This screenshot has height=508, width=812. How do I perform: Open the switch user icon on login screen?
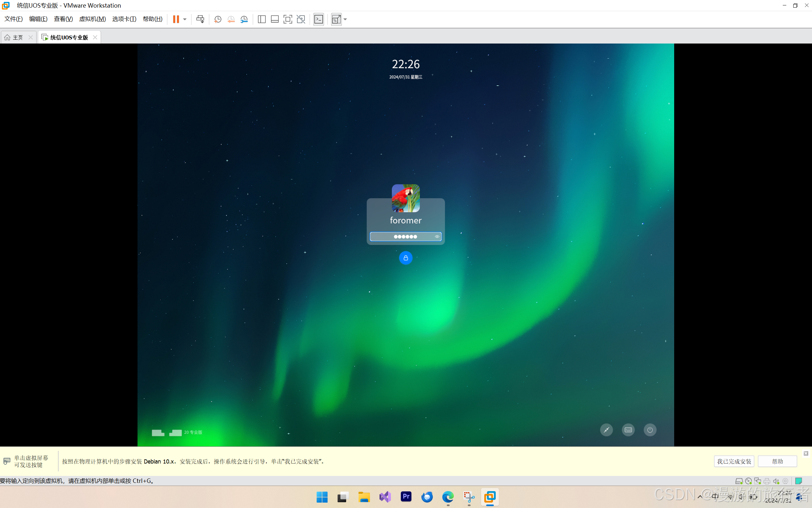pos(606,430)
